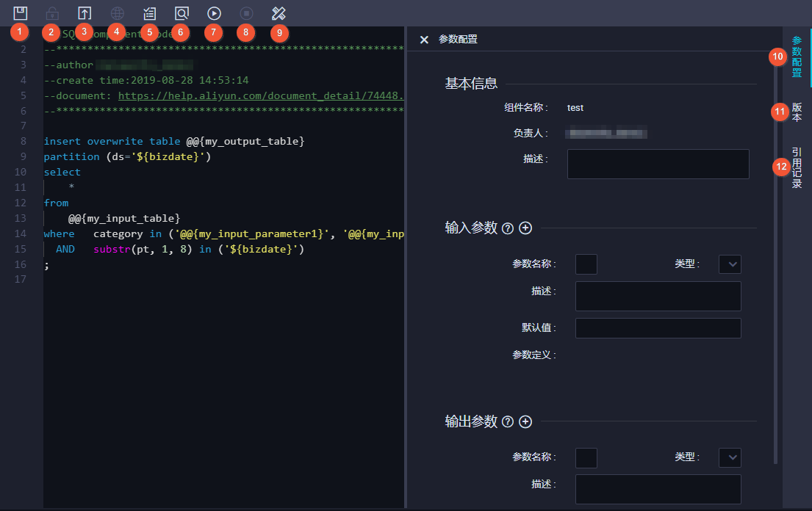Click the lock icon in toolbar
This screenshot has width=812, height=511.
[x=52, y=13]
